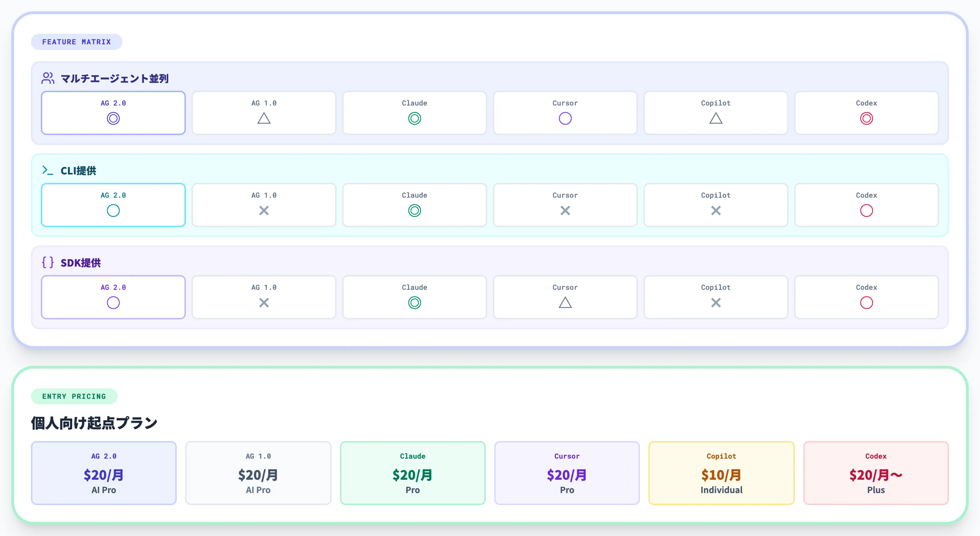Open the AG 1.0 $20/月 AI Pro pricing card

(x=258, y=473)
